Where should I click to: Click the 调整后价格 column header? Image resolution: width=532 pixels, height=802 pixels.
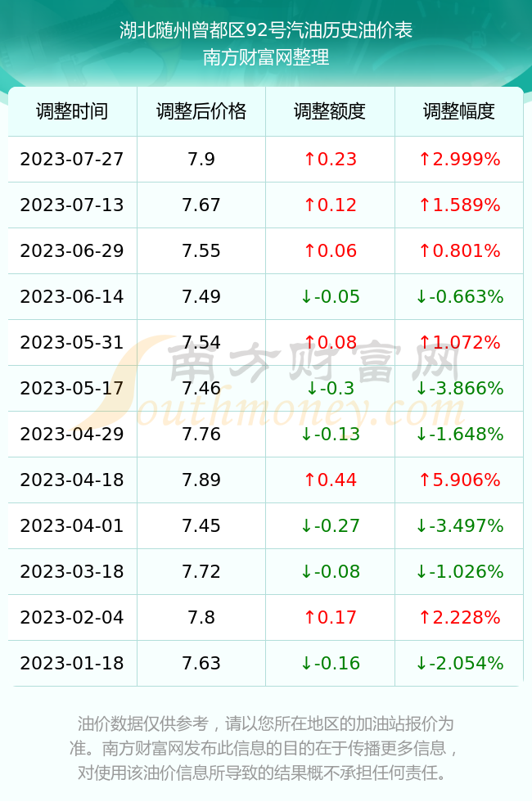click(201, 111)
